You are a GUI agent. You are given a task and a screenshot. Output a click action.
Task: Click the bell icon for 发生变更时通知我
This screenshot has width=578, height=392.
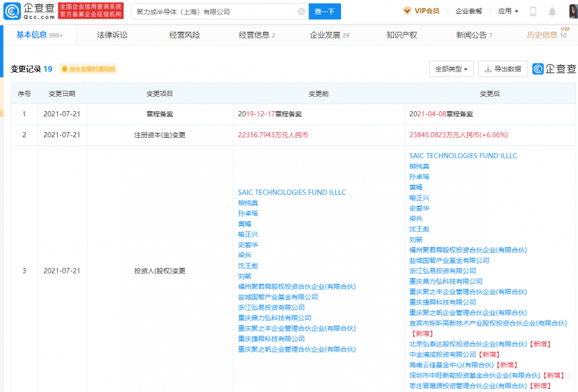[x=65, y=69]
